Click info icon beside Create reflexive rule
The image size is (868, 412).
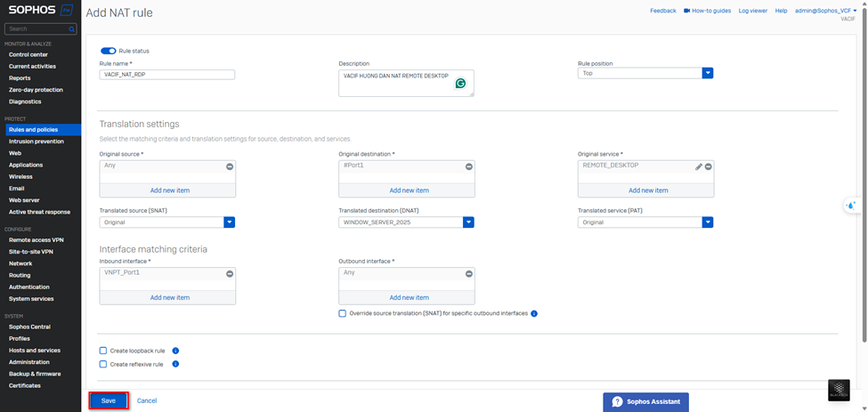click(x=175, y=364)
